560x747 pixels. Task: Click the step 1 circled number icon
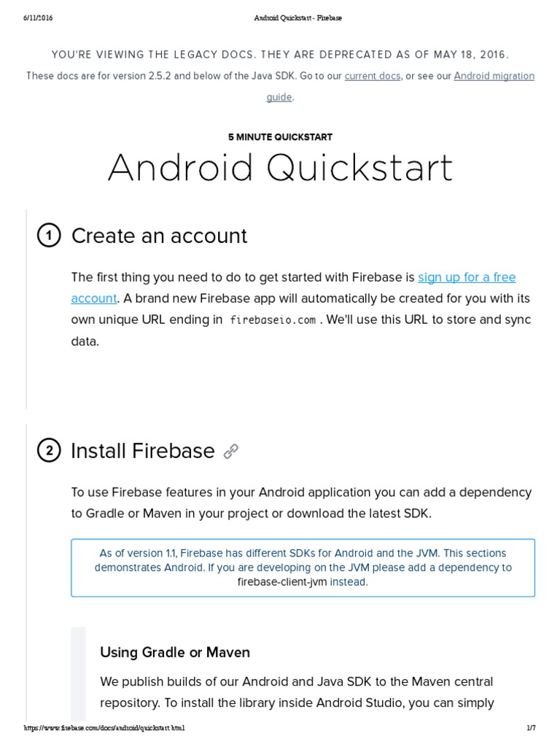point(48,236)
